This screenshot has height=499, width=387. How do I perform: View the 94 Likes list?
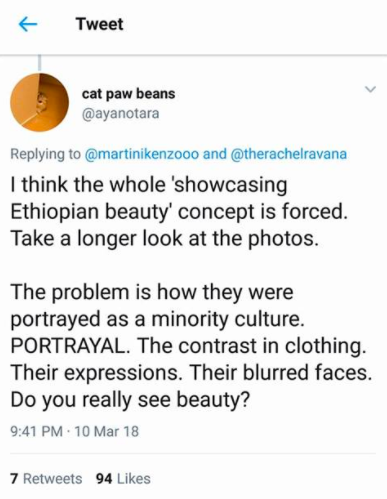(123, 479)
